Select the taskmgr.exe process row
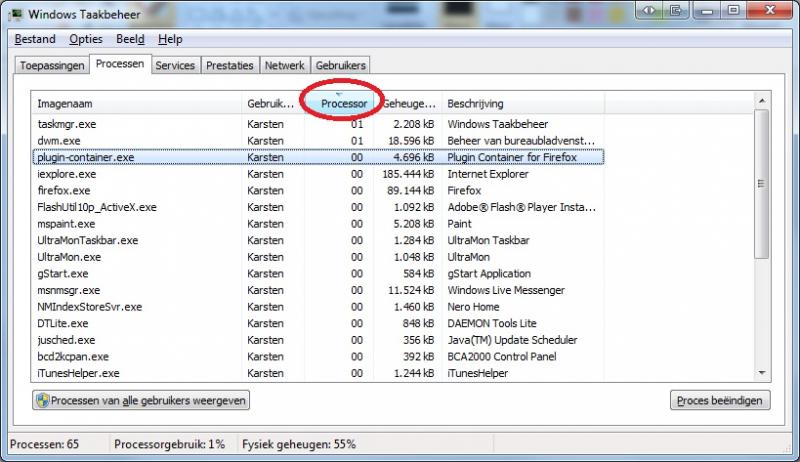 coord(318,124)
